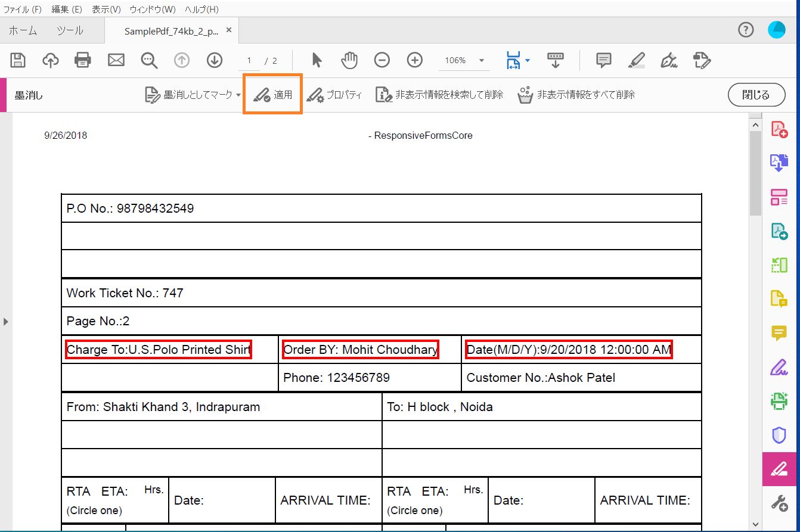The height and width of the screenshot is (532, 800).
Task: Go to next page down arrow
Action: 214,60
